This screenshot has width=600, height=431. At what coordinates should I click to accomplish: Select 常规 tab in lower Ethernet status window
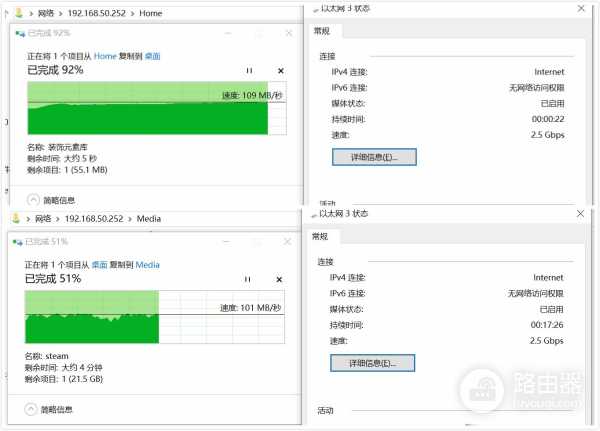[x=323, y=237]
